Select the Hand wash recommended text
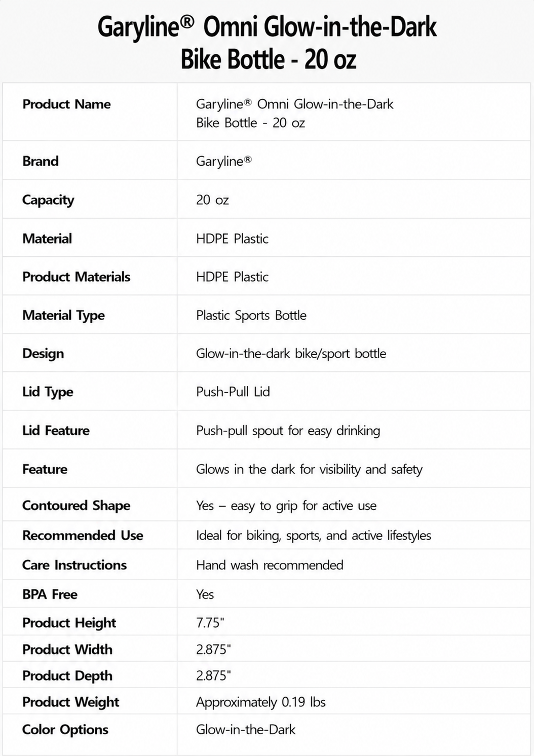This screenshot has height=756, width=534. [x=270, y=565]
